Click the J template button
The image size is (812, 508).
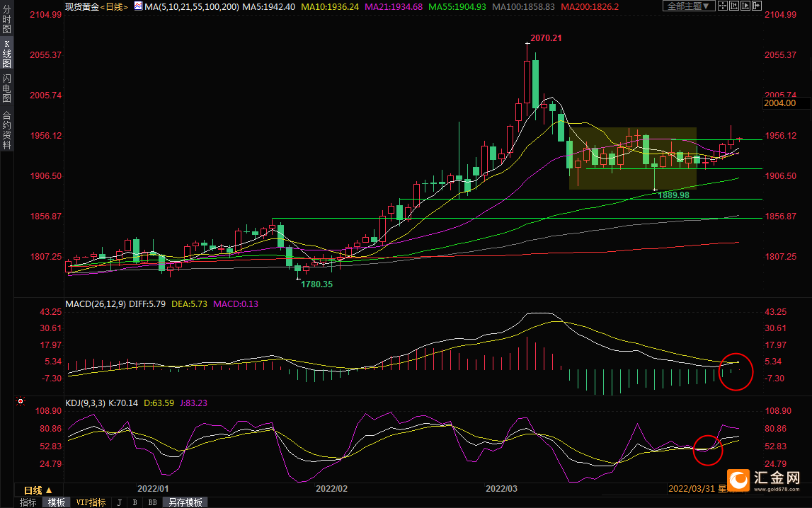pyautogui.click(x=119, y=502)
